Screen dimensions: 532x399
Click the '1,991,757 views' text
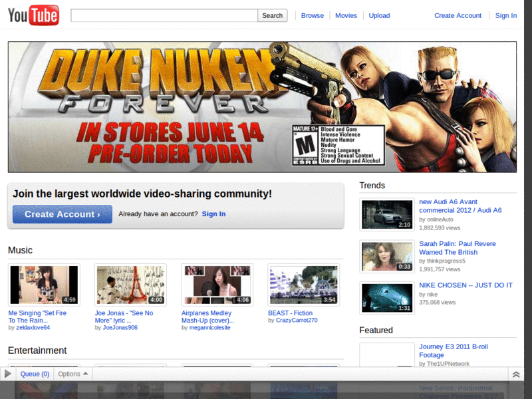pos(440,269)
